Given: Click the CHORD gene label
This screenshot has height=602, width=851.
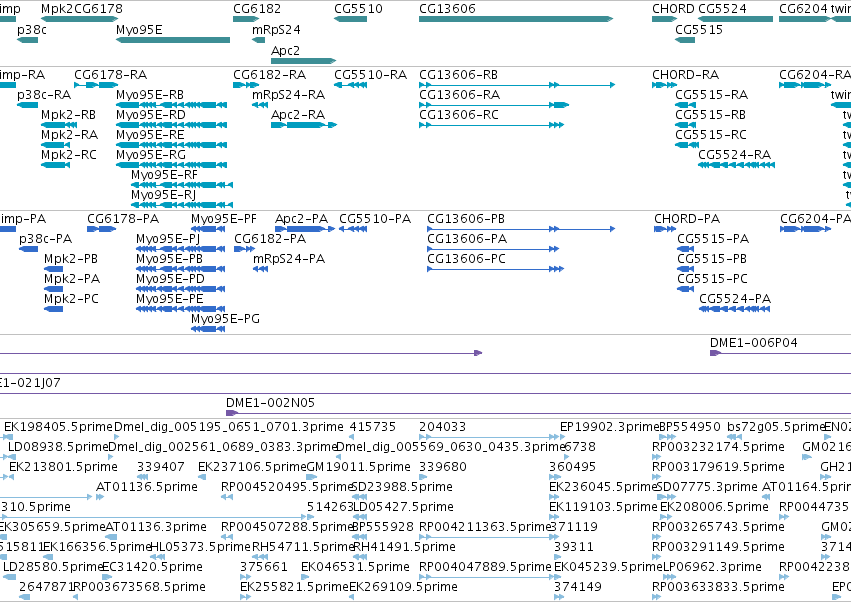Looking at the screenshot, I should (x=673, y=9).
